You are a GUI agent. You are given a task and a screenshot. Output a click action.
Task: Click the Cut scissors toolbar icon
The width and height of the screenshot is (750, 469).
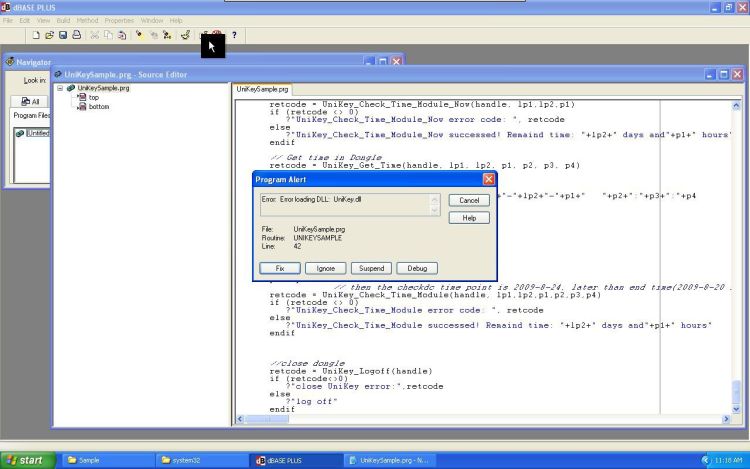click(95, 35)
